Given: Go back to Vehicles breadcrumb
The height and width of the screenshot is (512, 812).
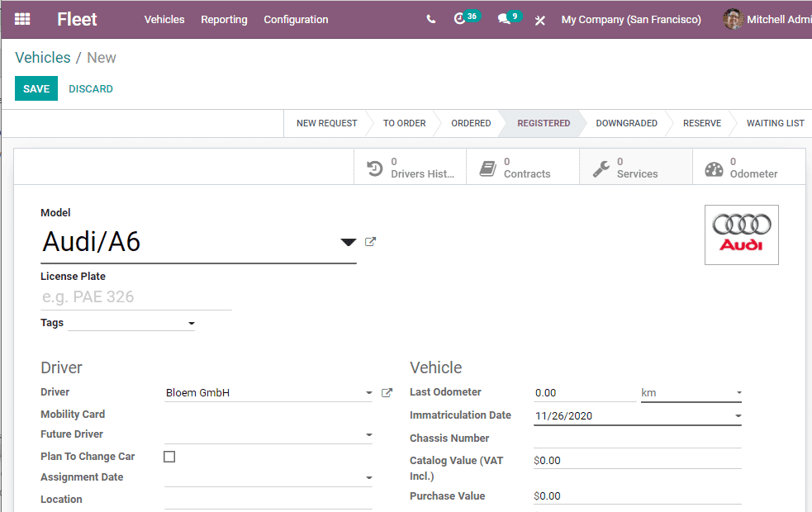Looking at the screenshot, I should 42,58.
